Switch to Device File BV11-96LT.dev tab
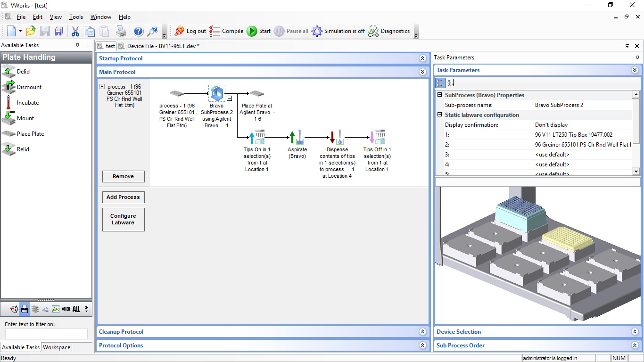Screen dimensions: 644x362 (x=159, y=46)
